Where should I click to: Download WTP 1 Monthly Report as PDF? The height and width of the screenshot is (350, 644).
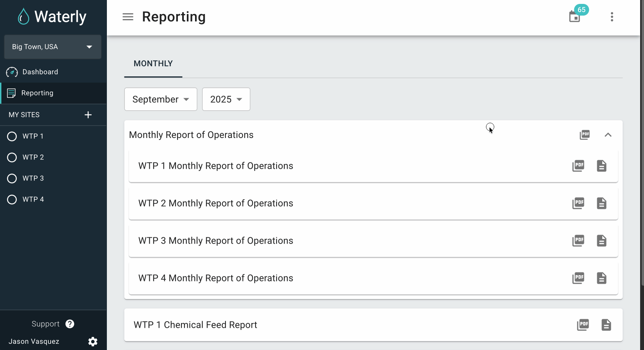(x=578, y=166)
